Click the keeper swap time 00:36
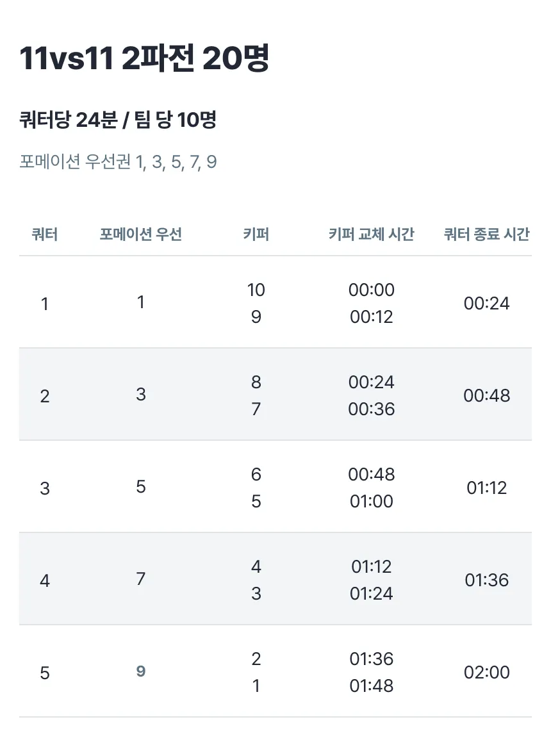This screenshot has width=551, height=756. [x=372, y=409]
